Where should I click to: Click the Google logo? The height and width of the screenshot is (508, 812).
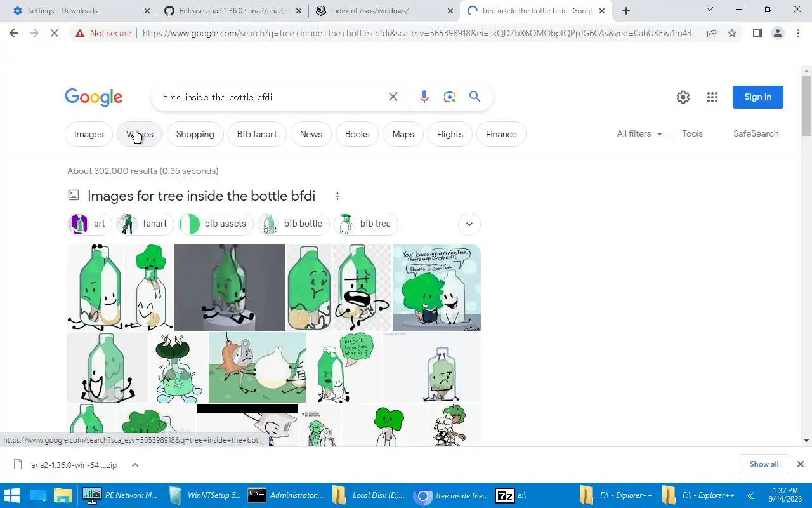point(94,97)
